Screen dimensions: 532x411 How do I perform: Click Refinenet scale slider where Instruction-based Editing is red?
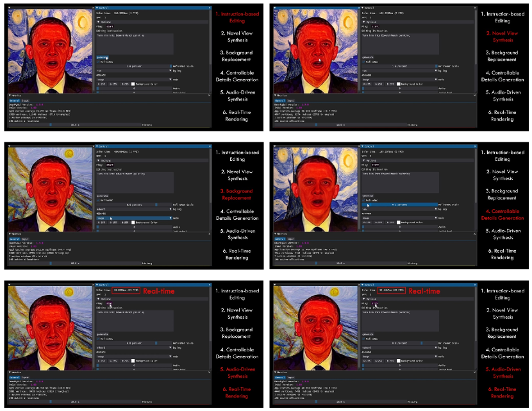[x=134, y=66]
